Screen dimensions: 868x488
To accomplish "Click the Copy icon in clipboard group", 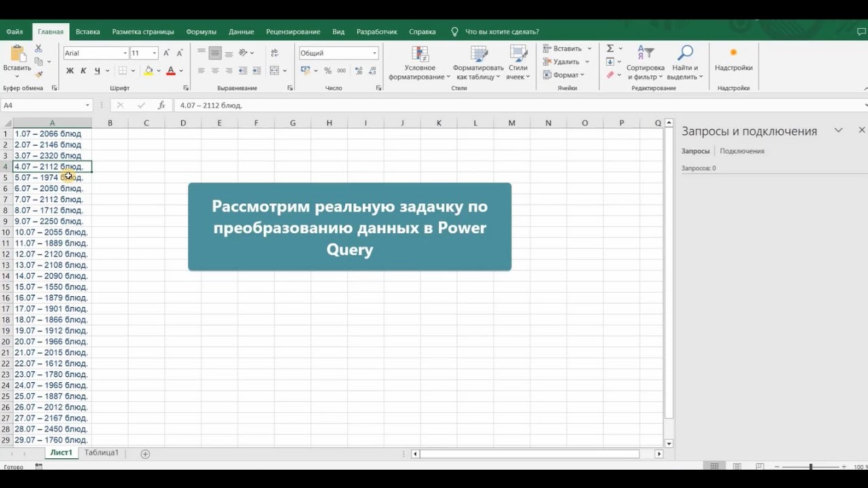I will point(39,61).
